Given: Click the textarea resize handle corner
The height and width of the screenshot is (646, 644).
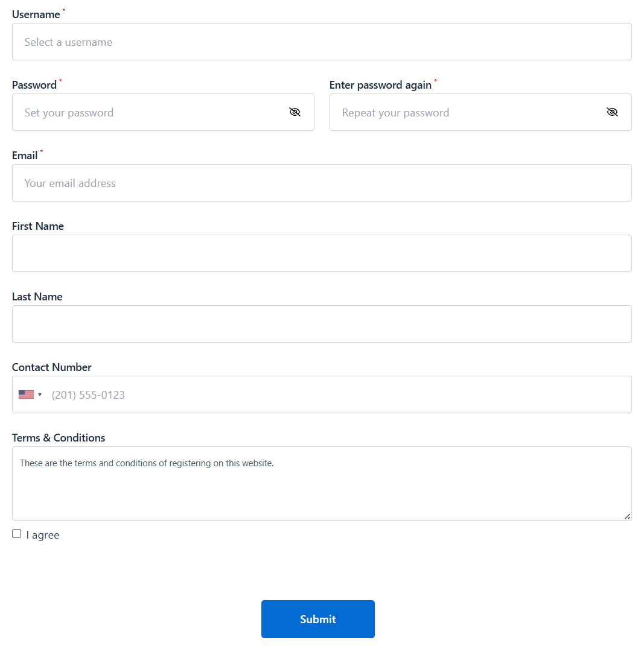Looking at the screenshot, I should coord(628,516).
